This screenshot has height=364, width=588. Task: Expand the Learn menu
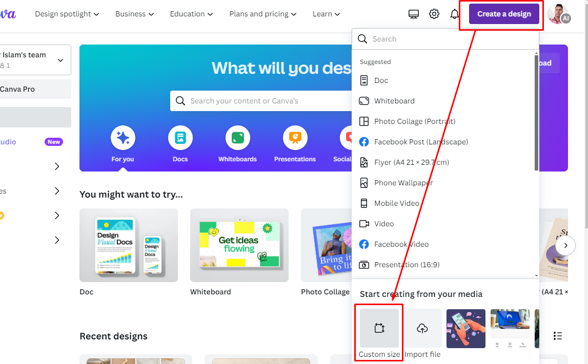[326, 14]
